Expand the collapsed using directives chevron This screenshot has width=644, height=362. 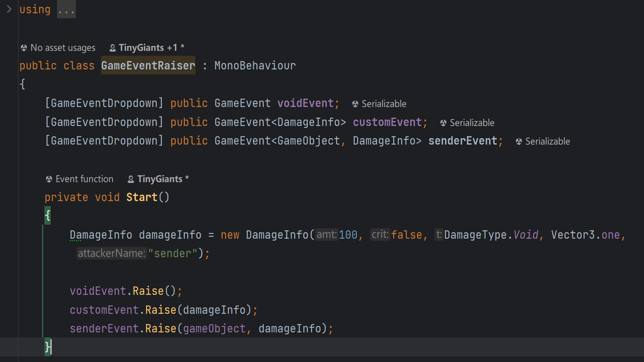pyautogui.click(x=9, y=9)
